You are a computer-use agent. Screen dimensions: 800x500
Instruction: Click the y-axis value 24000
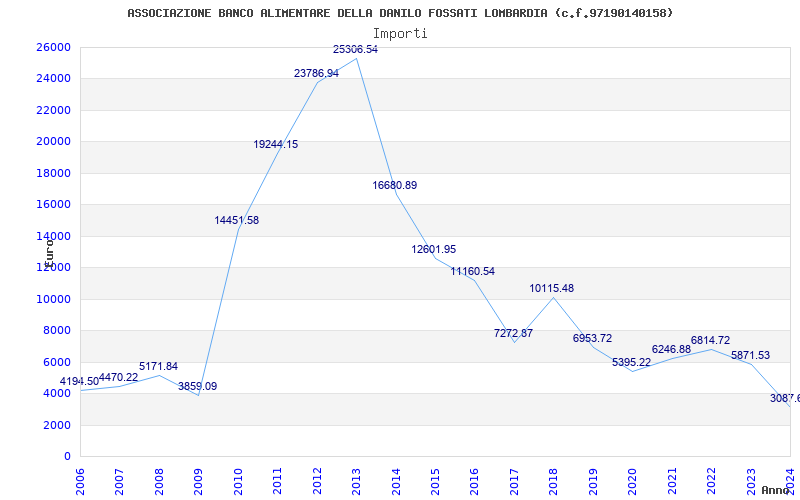[53, 79]
